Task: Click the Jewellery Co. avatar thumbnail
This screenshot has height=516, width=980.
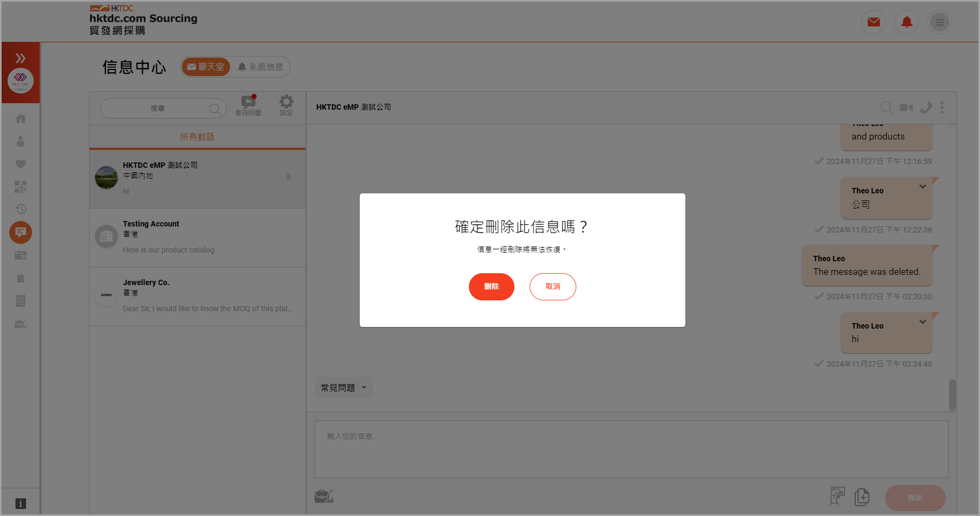Action: point(106,295)
